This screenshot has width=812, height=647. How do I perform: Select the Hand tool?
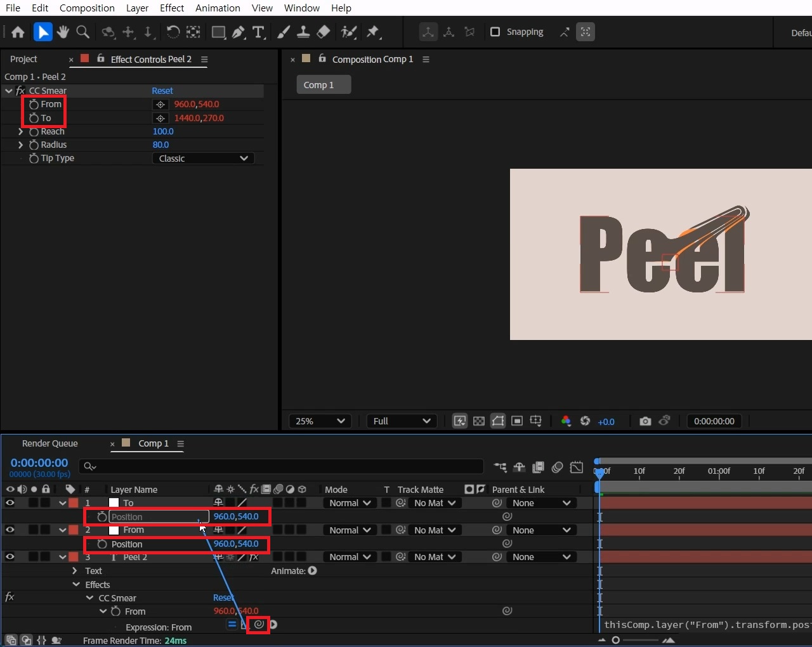63,32
